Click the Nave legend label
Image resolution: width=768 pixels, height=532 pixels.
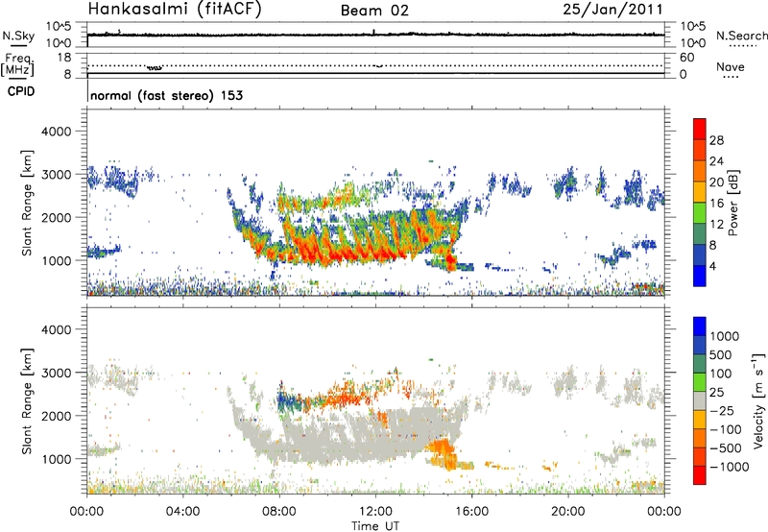click(x=731, y=66)
